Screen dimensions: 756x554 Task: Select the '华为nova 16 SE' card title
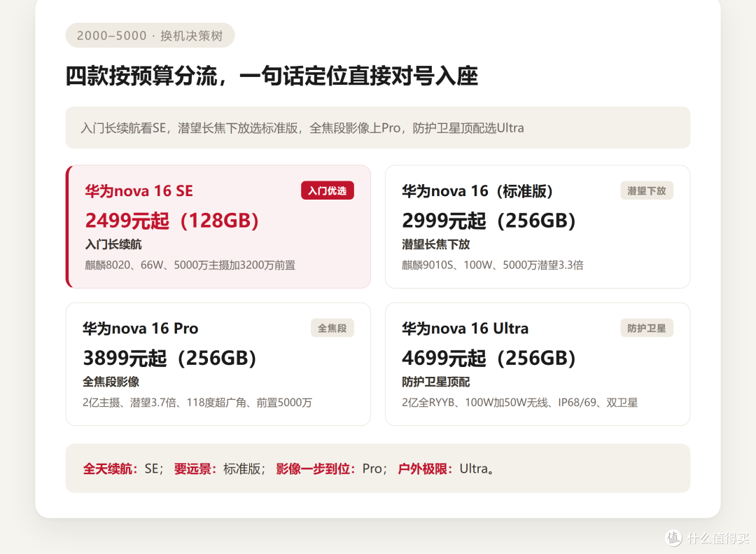(x=139, y=191)
